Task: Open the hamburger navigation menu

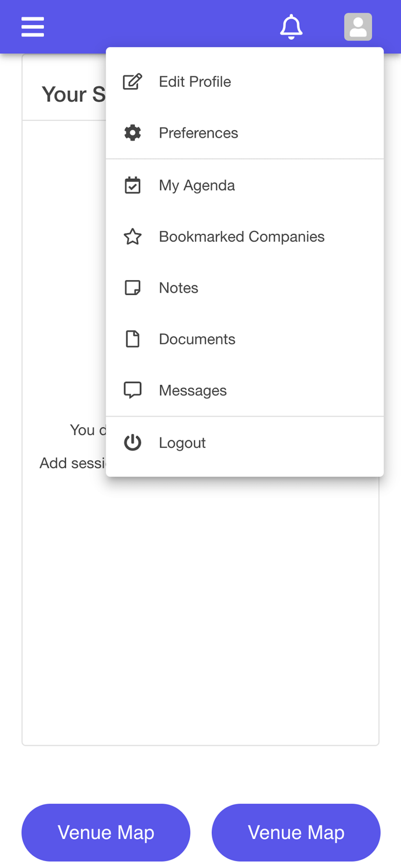Action: (x=32, y=27)
